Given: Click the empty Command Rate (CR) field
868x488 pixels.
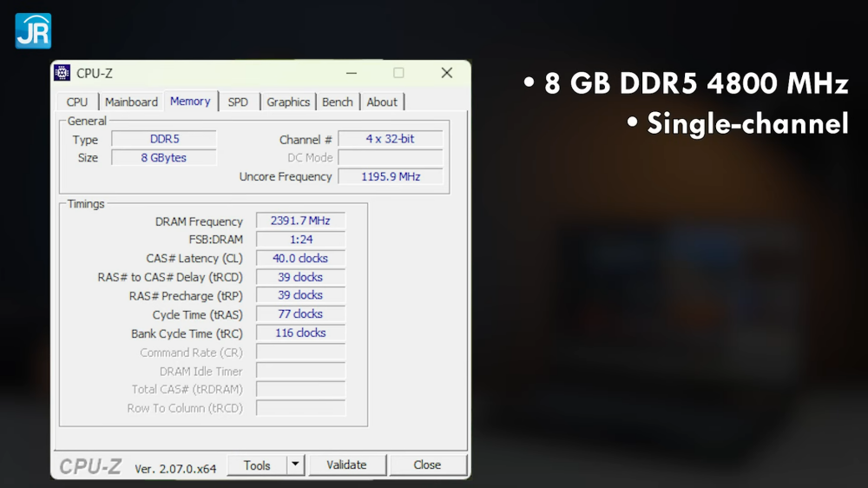Looking at the screenshot, I should click(300, 353).
